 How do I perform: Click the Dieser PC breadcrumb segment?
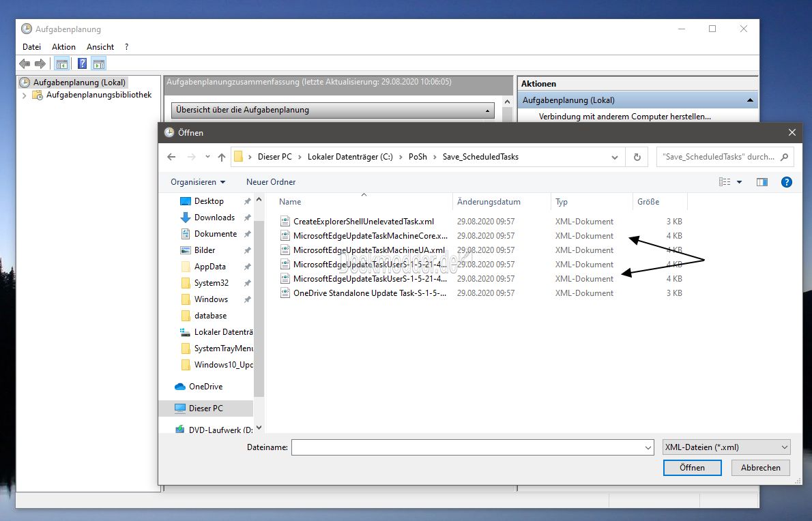coord(274,157)
